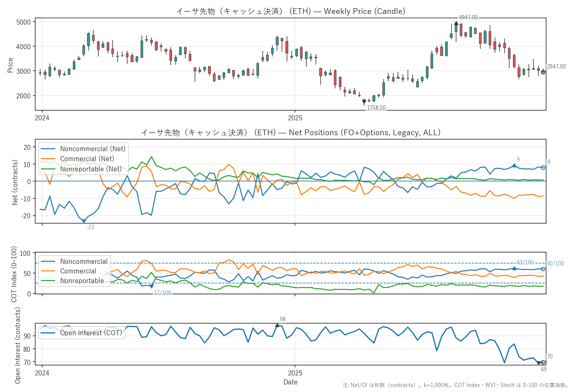Toggle Nonreportable (Net) legend entry
This screenshot has width=574, height=392.
[x=91, y=169]
